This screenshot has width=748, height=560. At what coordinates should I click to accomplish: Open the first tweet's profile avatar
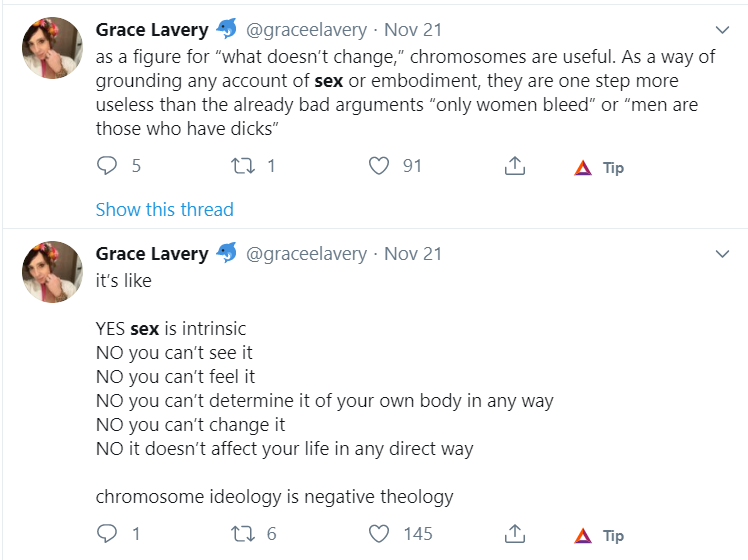pyautogui.click(x=52, y=47)
